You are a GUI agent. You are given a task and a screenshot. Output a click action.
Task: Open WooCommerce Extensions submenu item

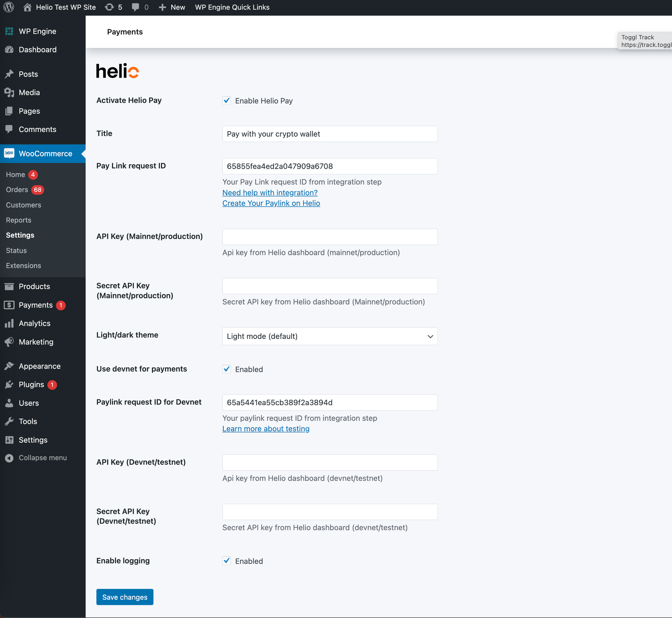tap(23, 266)
